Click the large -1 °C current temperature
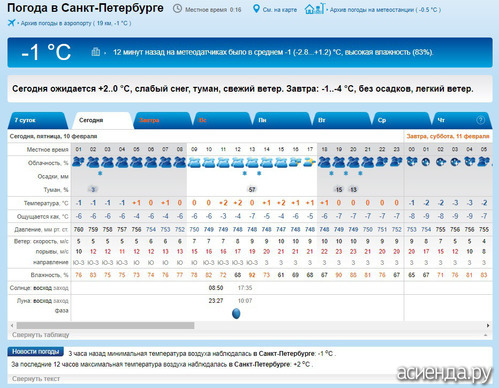The width and height of the screenshot is (499, 388). click(x=46, y=52)
